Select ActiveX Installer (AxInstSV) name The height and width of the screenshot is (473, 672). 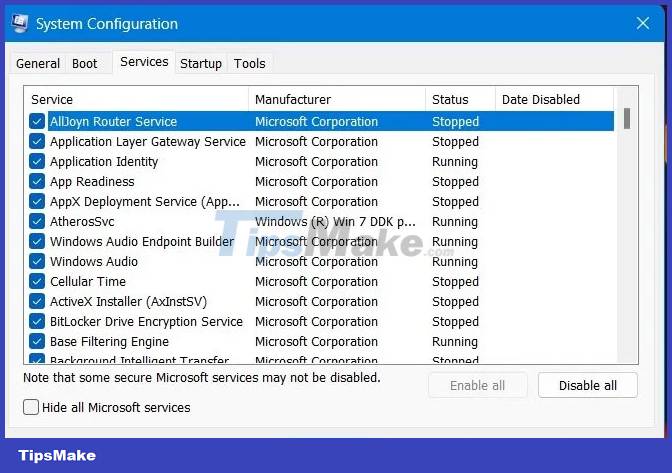129,302
